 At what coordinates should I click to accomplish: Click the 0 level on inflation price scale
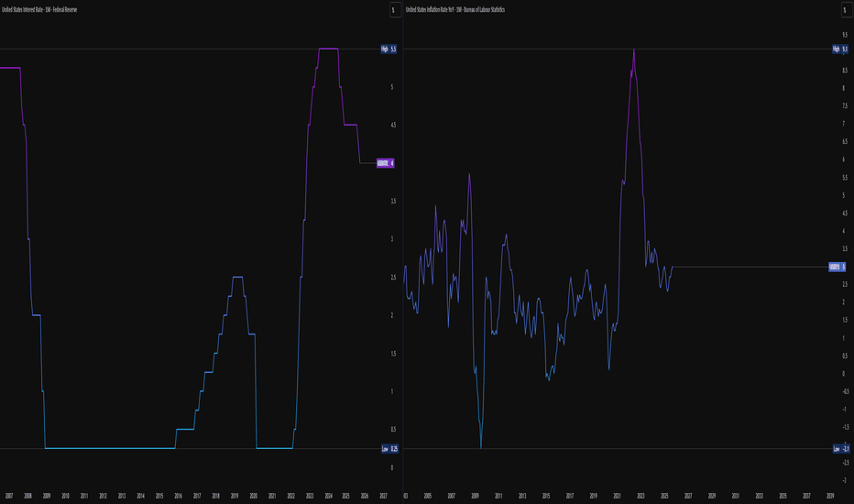[x=844, y=373]
